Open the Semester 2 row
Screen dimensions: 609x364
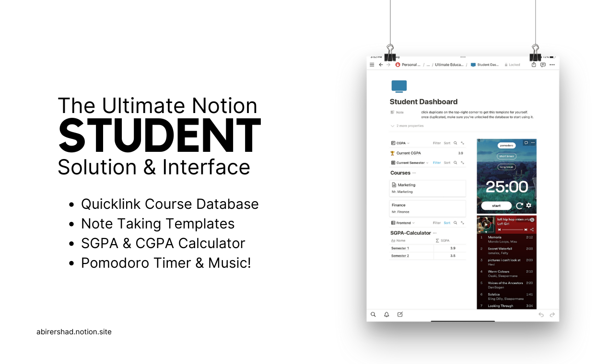(427, 256)
